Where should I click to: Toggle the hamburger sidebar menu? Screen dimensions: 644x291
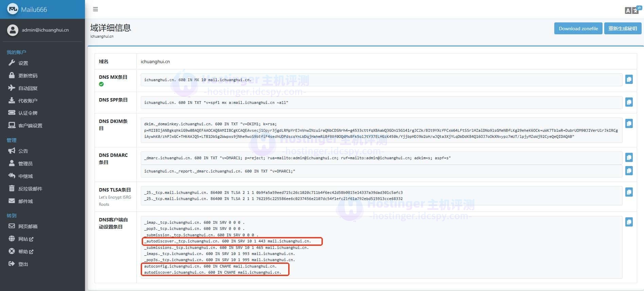[x=95, y=9]
